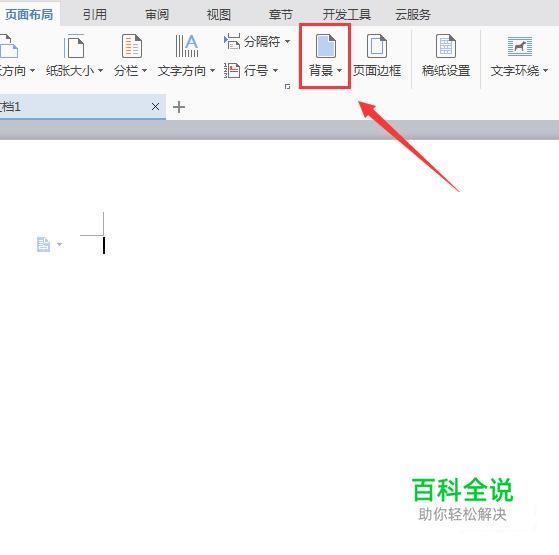Click the 稿纸设置 label
The width and height of the screenshot is (559, 555).
446,71
